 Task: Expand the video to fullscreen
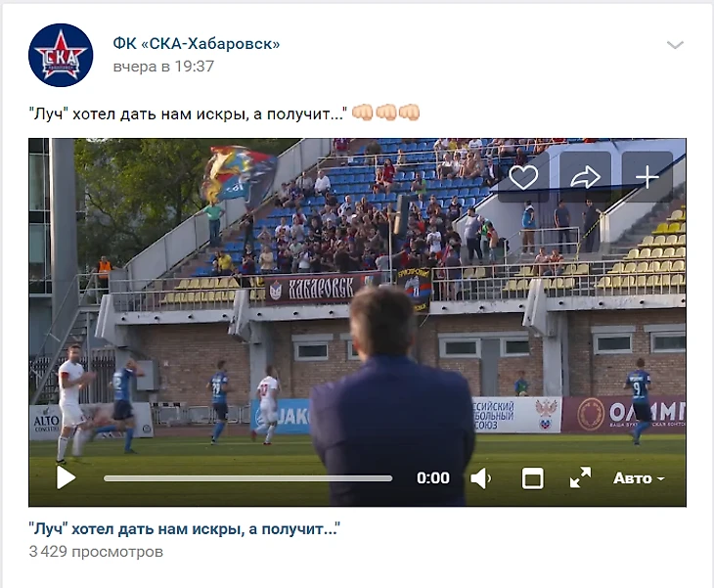click(x=580, y=477)
